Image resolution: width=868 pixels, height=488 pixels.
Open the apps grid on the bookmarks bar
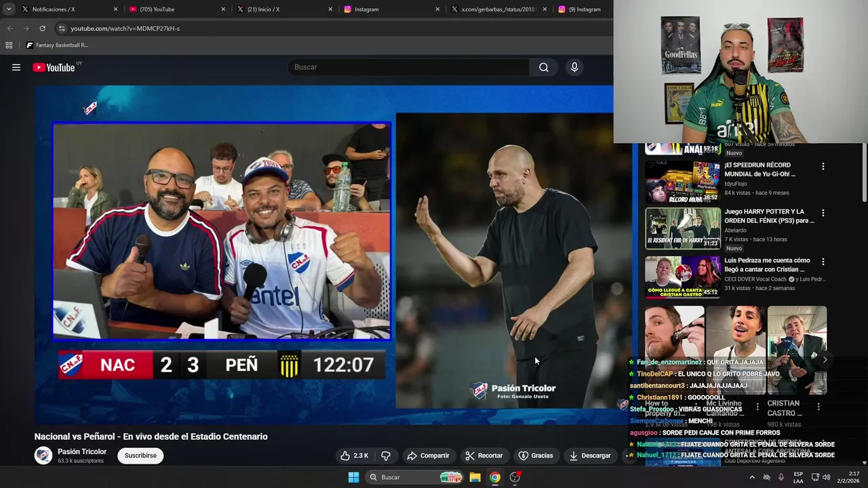click(9, 45)
